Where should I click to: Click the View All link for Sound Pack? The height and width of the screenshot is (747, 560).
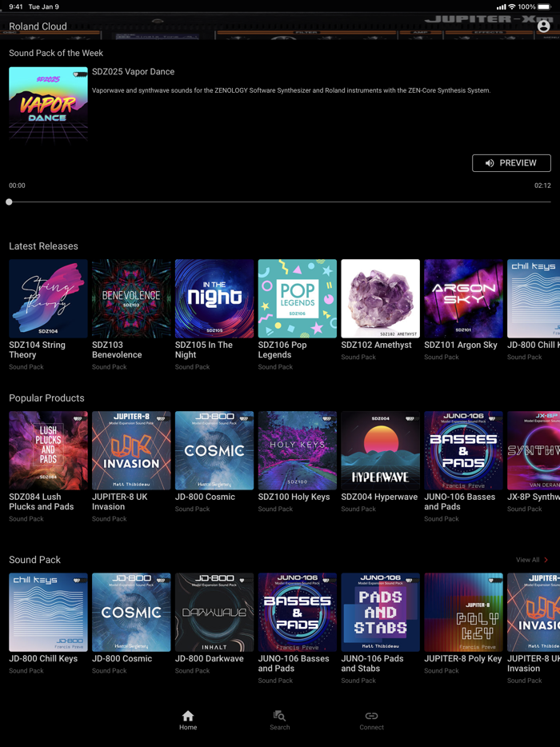click(x=532, y=560)
